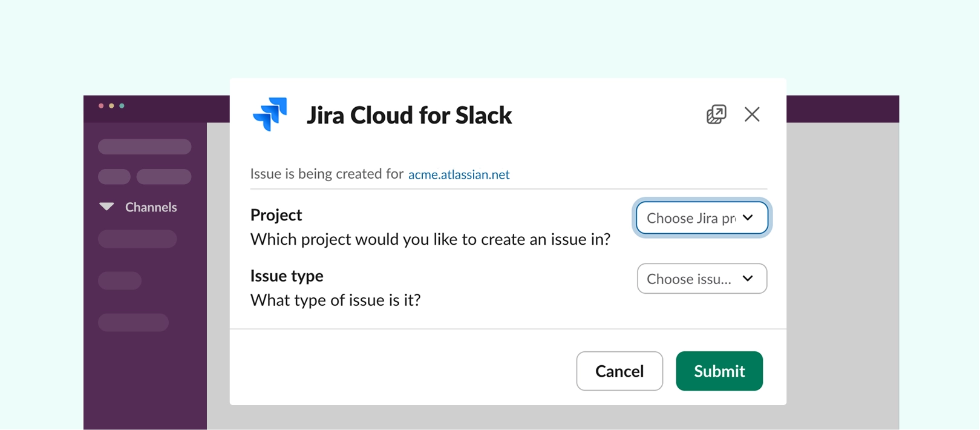The width and height of the screenshot is (980, 430).
Task: Click "Which project would you like" description
Action: tap(430, 240)
